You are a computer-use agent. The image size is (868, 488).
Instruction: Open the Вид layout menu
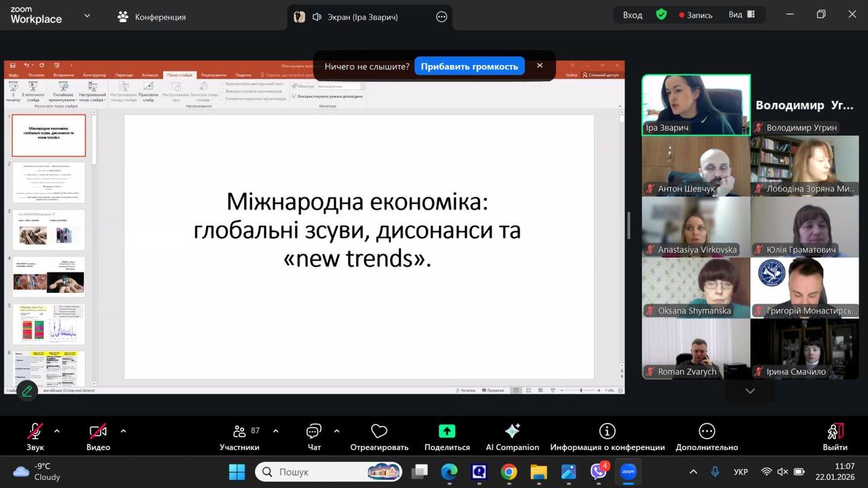741,15
